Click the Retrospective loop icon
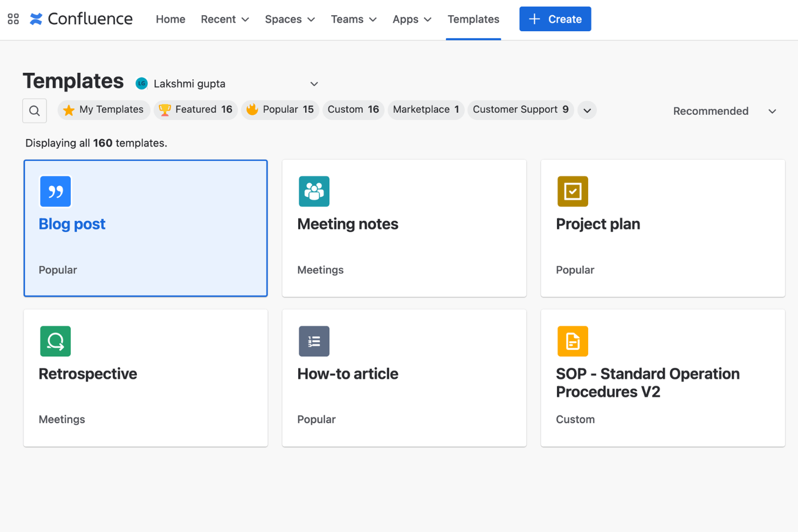Screen dimensions: 798x532 [55, 341]
